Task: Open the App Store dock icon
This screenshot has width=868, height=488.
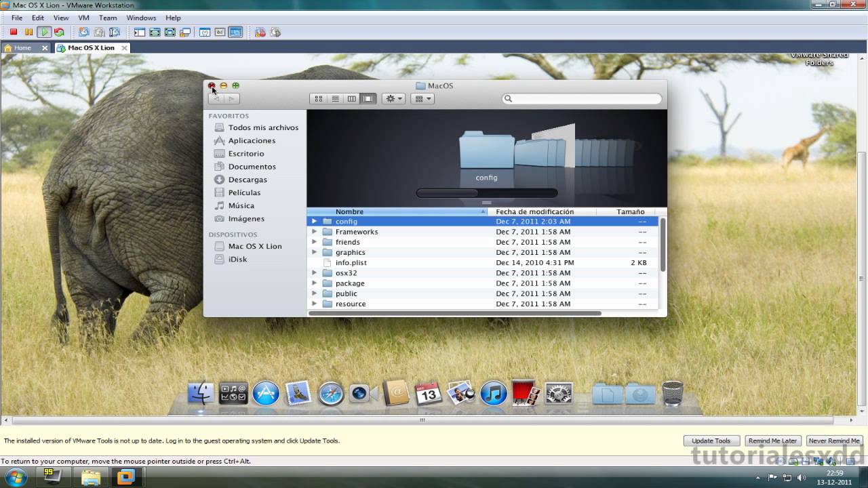Action: click(x=266, y=393)
